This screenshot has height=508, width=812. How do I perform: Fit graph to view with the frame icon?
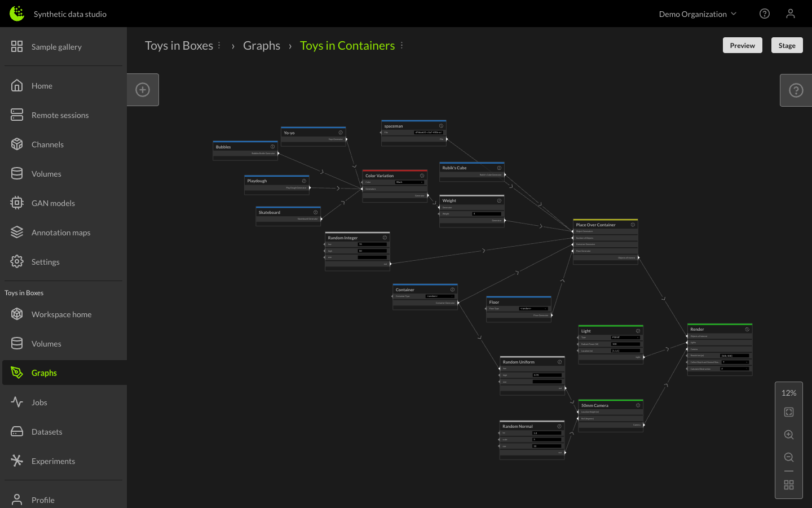pyautogui.click(x=788, y=411)
